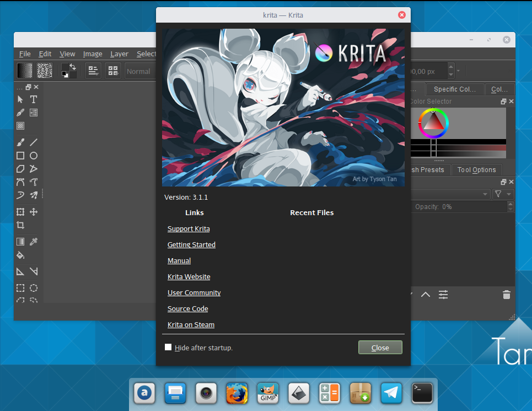Select the Rectangle tool
Screen dimensions: 532x411
pyautogui.click(x=20, y=156)
